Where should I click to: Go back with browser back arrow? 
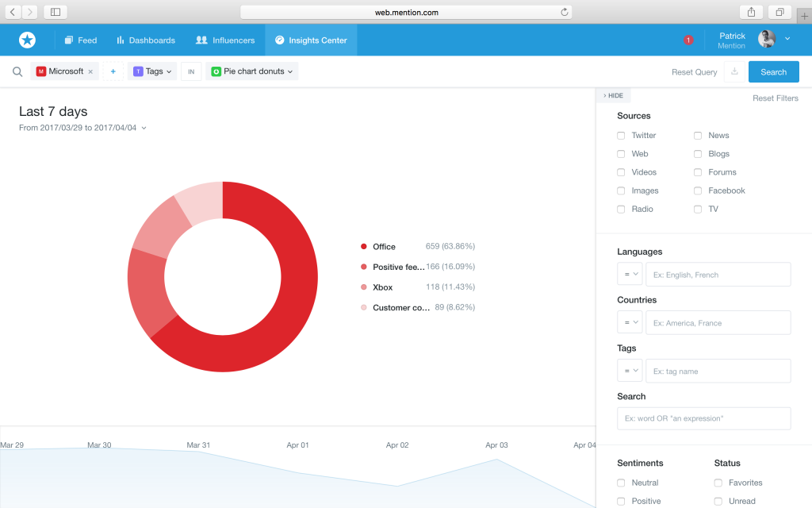(x=13, y=12)
